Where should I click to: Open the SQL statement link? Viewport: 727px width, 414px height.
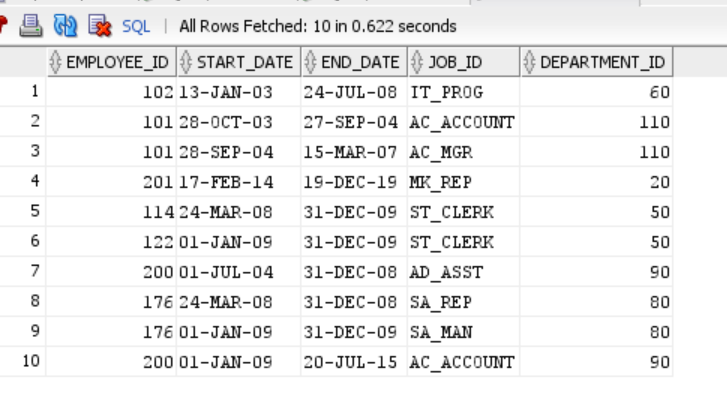pos(136,26)
